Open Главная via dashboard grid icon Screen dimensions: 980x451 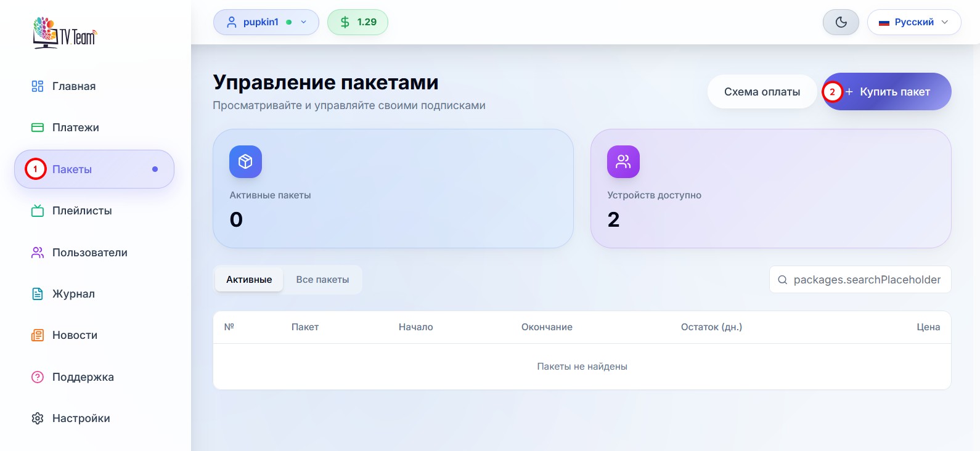(x=38, y=86)
